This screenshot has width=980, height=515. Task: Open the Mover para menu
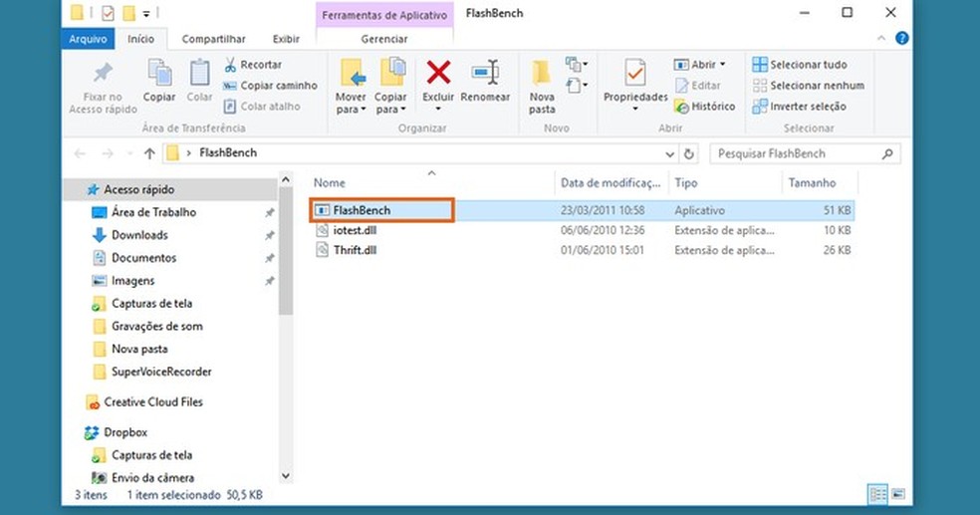[x=351, y=87]
